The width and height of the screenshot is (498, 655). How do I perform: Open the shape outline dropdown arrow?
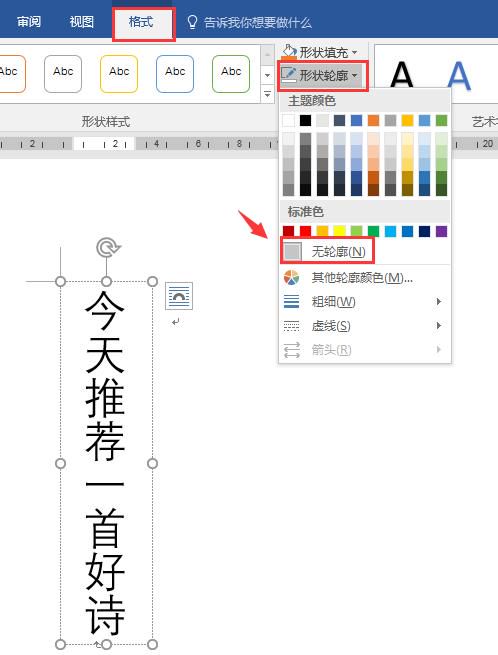tap(355, 76)
